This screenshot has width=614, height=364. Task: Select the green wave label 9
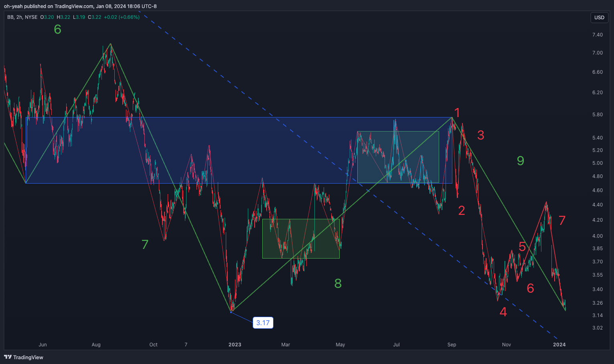point(521,161)
